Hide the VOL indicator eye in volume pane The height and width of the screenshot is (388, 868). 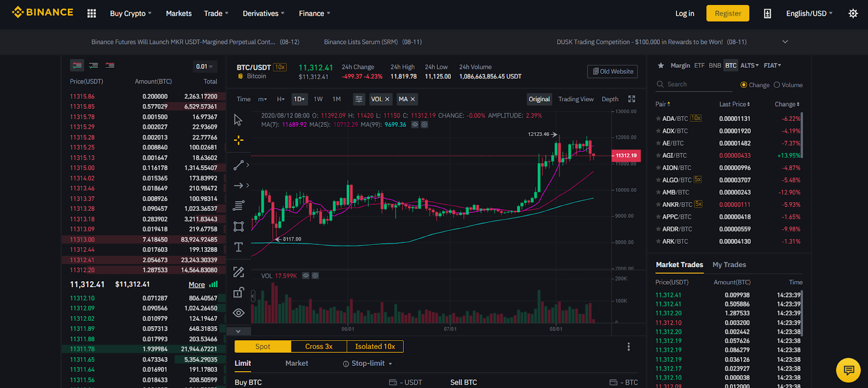coord(306,276)
